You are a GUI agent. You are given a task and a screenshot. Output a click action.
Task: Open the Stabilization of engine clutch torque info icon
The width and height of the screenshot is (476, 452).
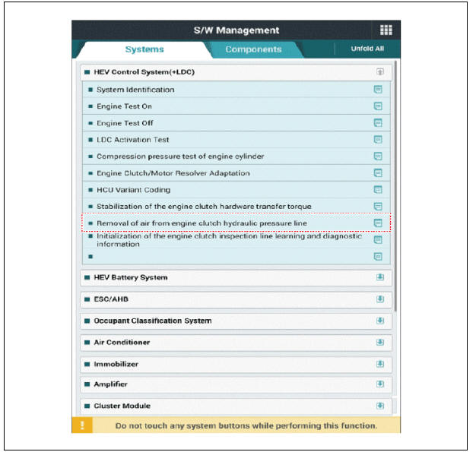pyautogui.click(x=378, y=207)
